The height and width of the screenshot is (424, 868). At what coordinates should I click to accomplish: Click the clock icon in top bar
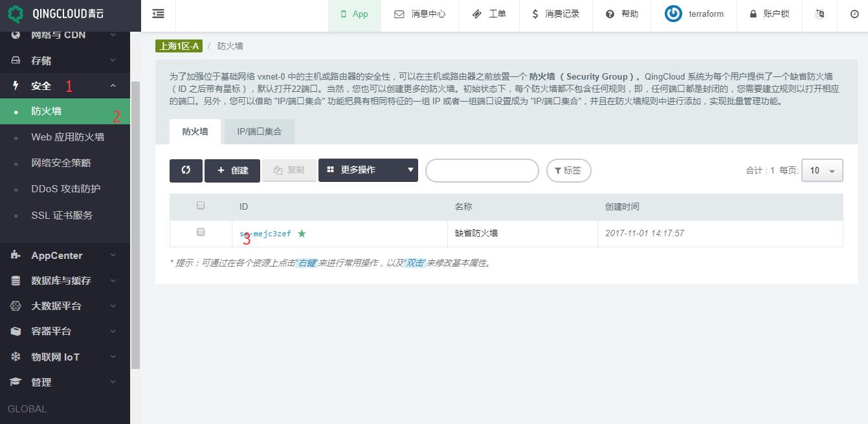coord(854,14)
